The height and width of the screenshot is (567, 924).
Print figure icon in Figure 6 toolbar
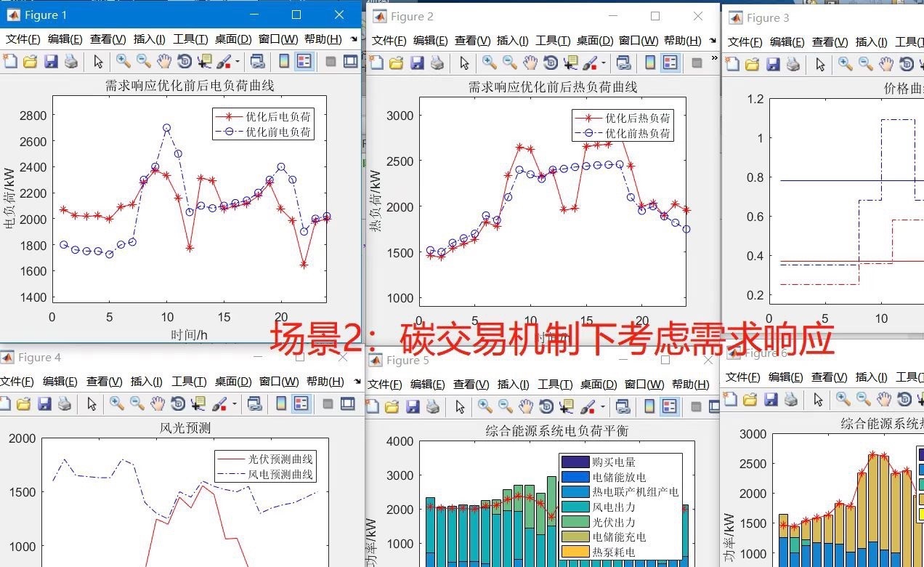(x=791, y=399)
